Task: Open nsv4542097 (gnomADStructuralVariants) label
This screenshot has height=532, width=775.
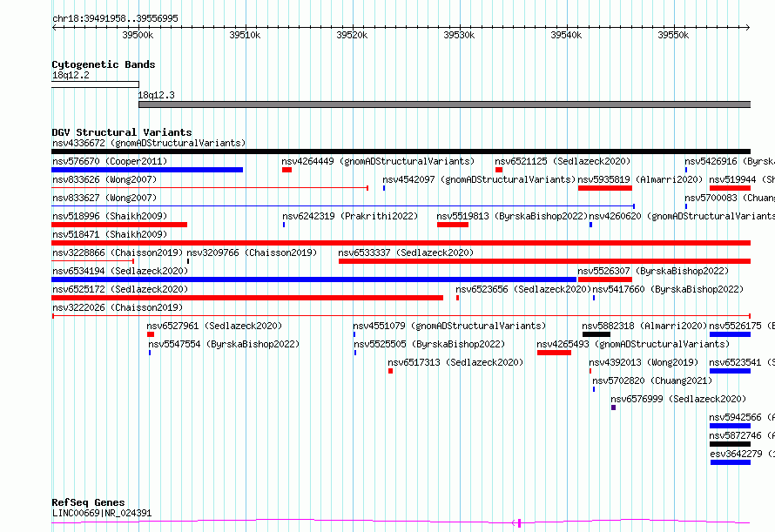Action: [x=480, y=179]
